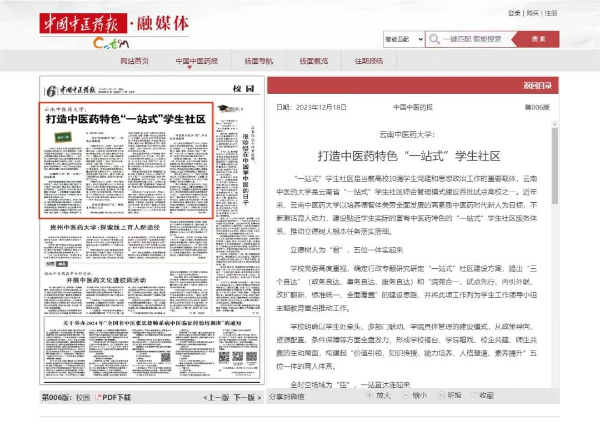Click the 放大 zoom-in text icon
600x426 pixels.
tap(370, 397)
